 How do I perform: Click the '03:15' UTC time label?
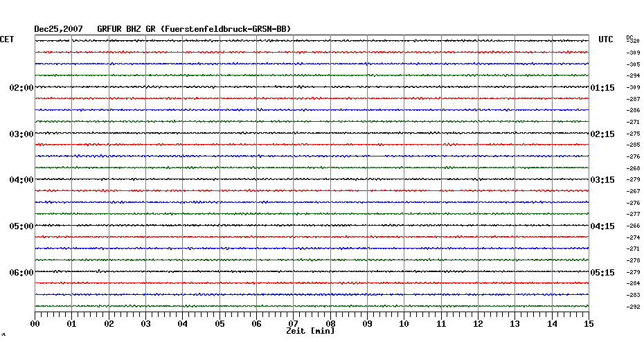(x=602, y=180)
